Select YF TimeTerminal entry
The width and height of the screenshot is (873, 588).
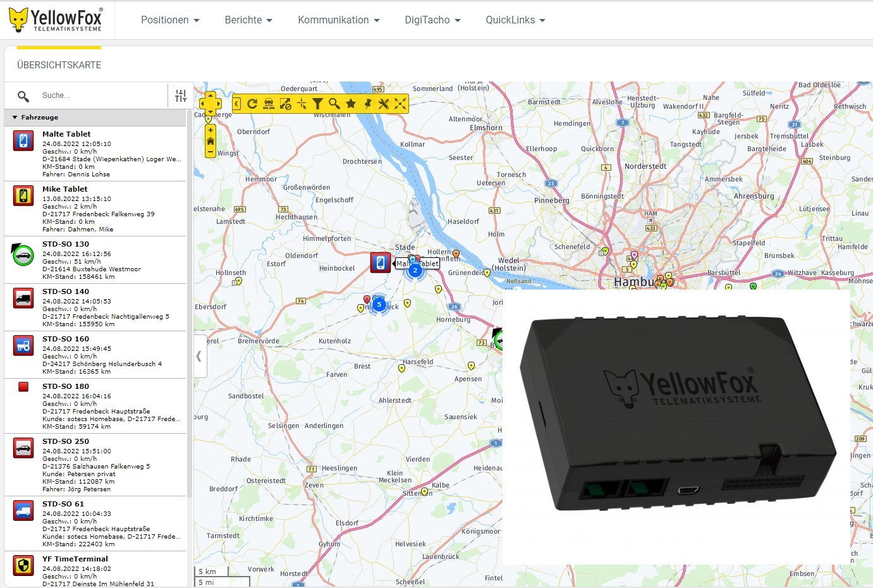tap(95, 570)
